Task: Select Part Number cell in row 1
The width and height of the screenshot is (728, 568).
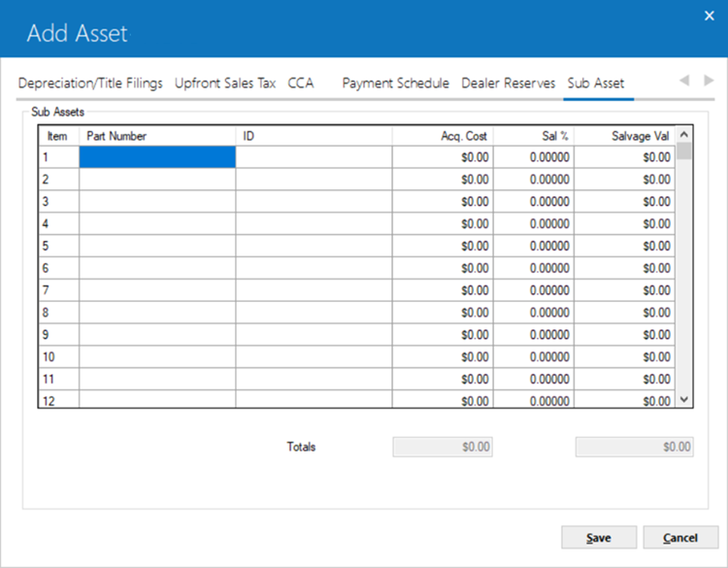Action: pyautogui.click(x=157, y=157)
